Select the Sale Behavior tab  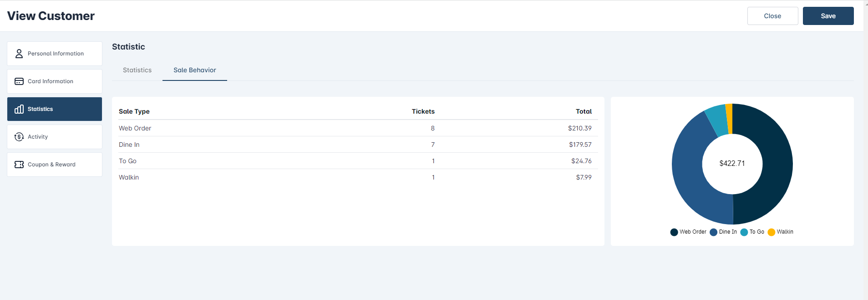[x=194, y=70]
